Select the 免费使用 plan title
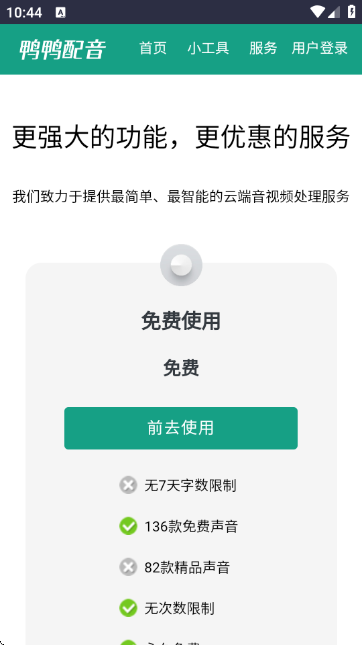The image size is (362, 645). pos(181,321)
